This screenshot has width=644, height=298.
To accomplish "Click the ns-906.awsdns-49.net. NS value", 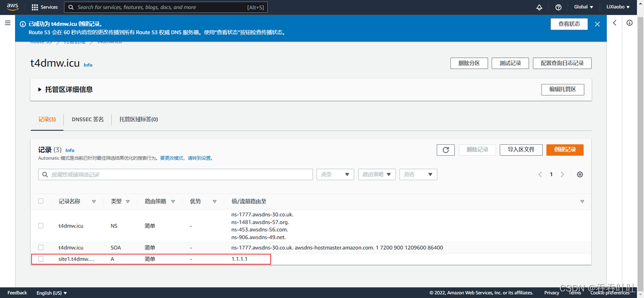I will pos(259,237).
